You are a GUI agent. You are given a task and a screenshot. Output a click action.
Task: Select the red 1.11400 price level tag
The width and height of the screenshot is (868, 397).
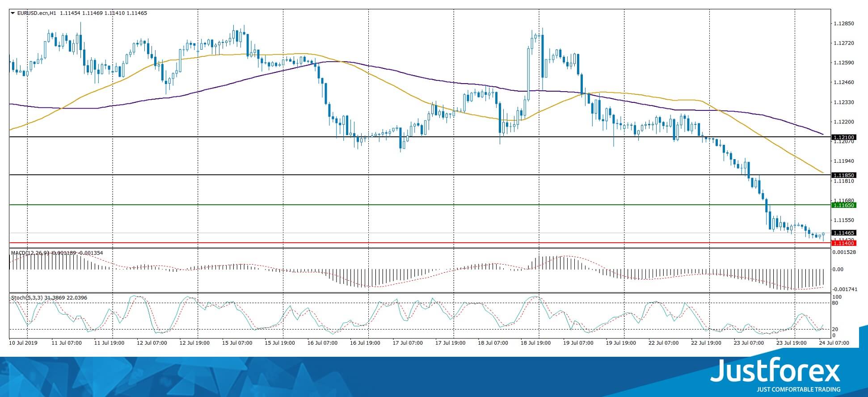tap(843, 243)
